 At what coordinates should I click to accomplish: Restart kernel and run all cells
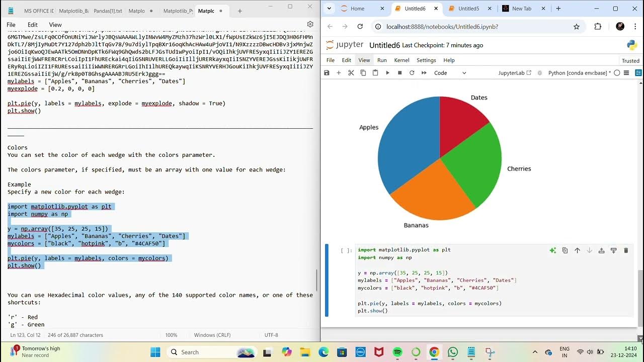[424, 73]
